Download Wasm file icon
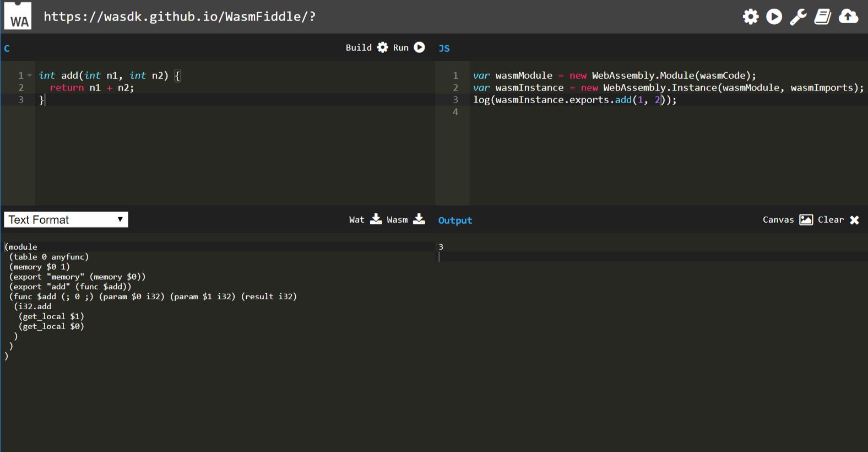The image size is (868, 452). [419, 219]
